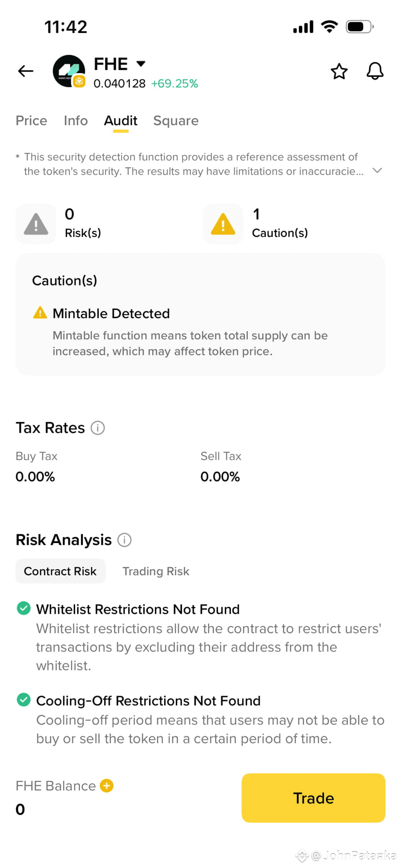Tap the yellow Caution(s) warning icon
The width and height of the screenshot is (401, 868).
click(223, 224)
